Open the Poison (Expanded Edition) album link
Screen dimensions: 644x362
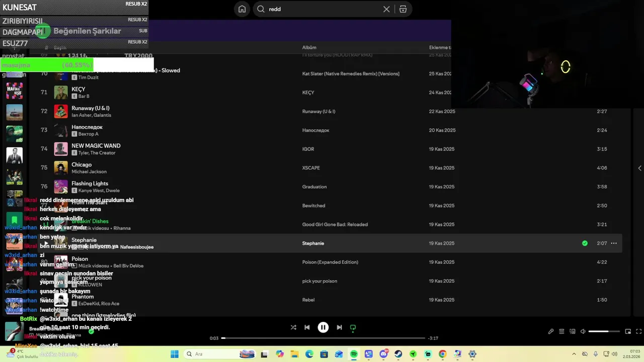[x=330, y=262]
